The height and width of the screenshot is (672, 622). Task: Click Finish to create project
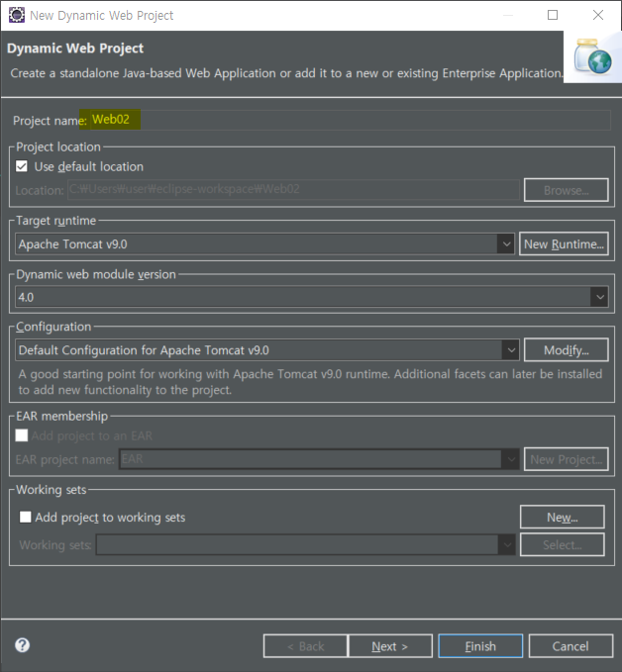pos(480,646)
